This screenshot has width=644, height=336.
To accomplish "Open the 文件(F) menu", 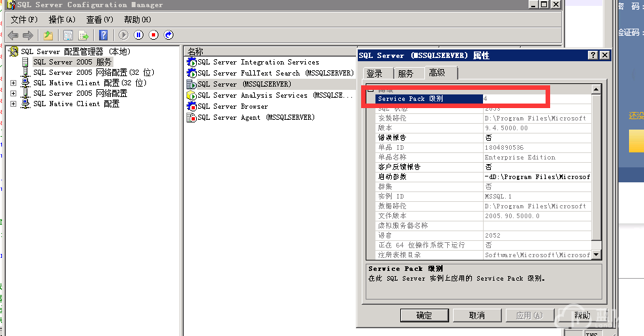I will [x=24, y=20].
